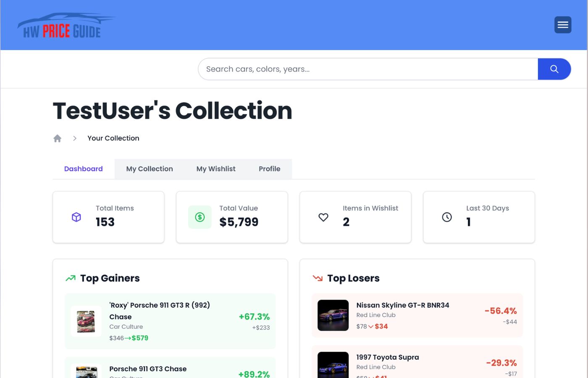This screenshot has width=588, height=378.
Task: Click the clock icon in Last 30 Days card
Action: click(x=447, y=217)
